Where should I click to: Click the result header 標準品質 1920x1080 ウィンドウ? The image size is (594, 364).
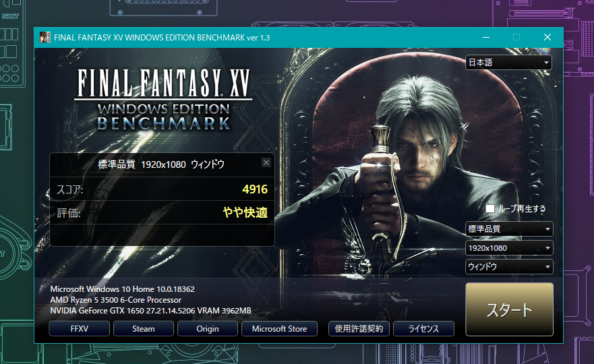point(161,164)
